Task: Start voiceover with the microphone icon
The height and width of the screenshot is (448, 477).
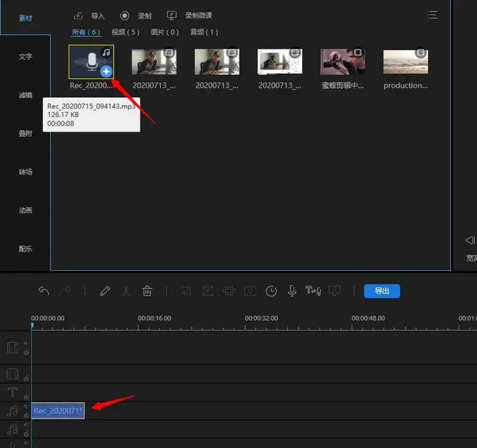Action: pos(292,291)
